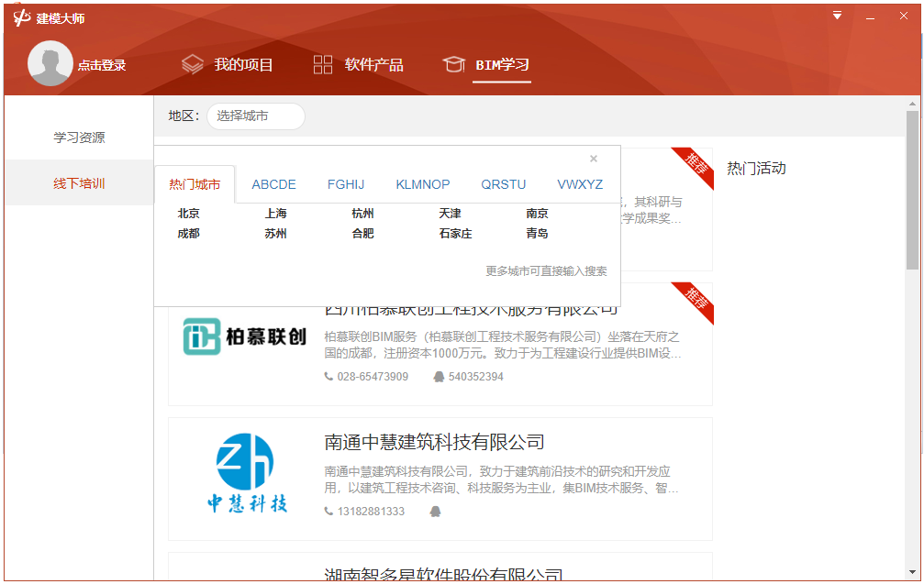This screenshot has height=584, width=924.
Task: Choose 上海 from hot cities
Action: tap(276, 213)
